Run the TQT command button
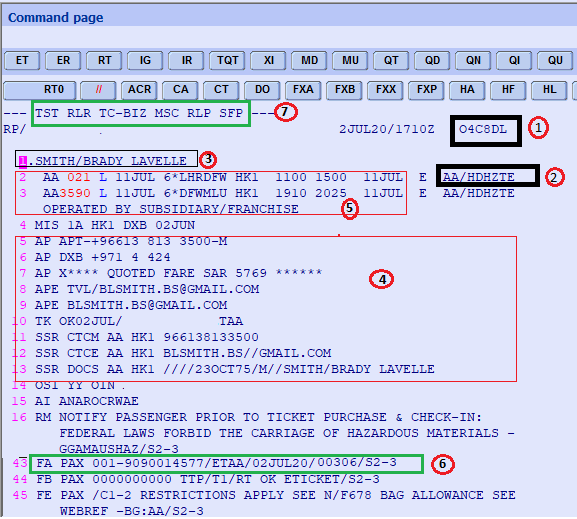The height and width of the screenshot is (519, 577). click(227, 61)
